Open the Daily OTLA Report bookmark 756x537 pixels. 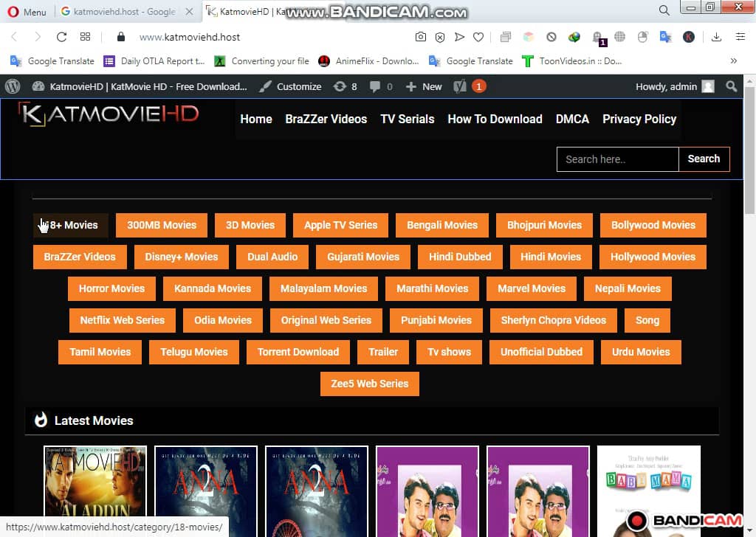click(x=154, y=61)
